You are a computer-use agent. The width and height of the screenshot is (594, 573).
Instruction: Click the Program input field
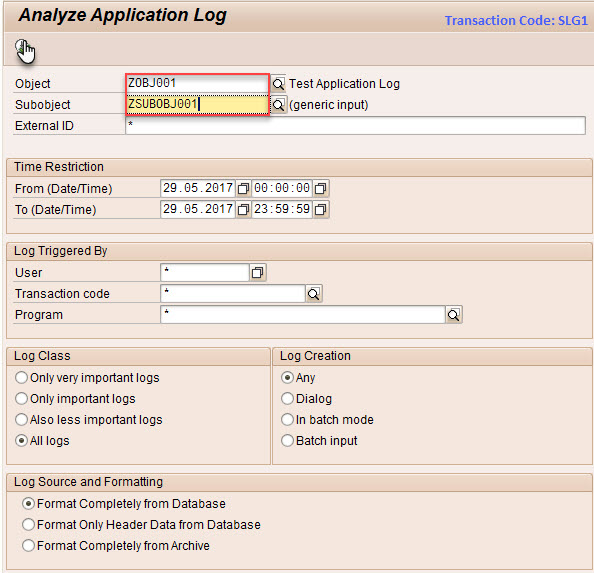[x=303, y=315]
